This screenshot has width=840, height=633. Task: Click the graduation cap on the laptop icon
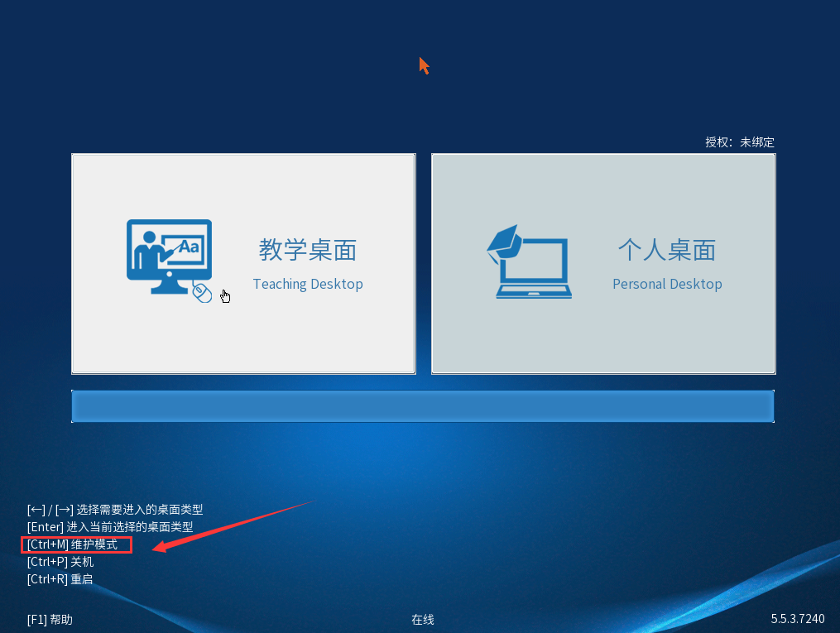[x=503, y=241]
